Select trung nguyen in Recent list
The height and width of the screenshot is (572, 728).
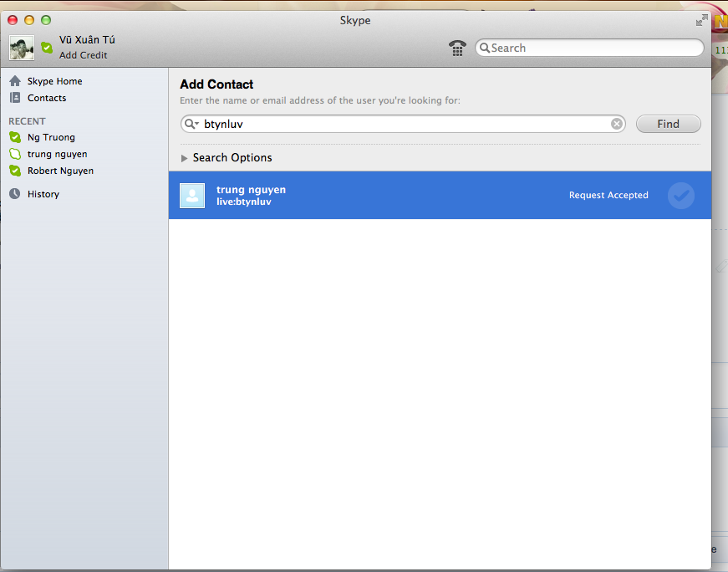(x=57, y=154)
